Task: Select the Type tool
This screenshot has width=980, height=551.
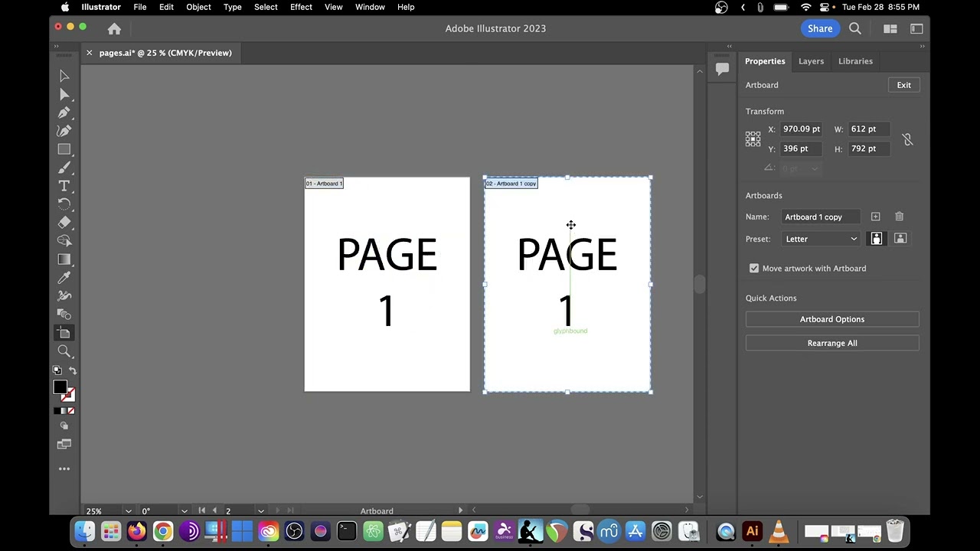Action: pyautogui.click(x=64, y=186)
